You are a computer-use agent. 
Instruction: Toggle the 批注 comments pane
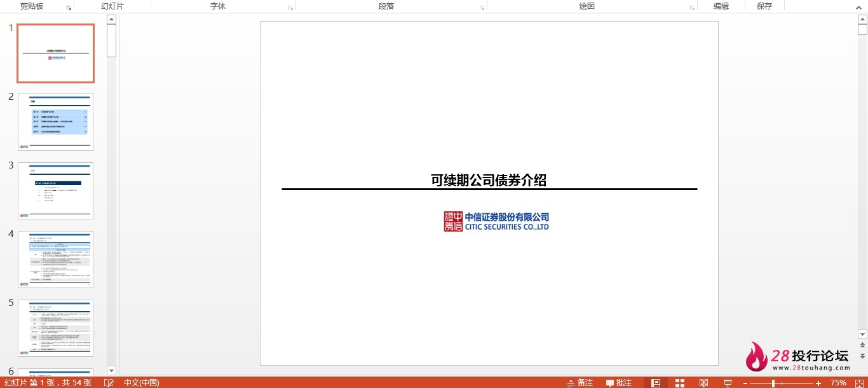pos(619,383)
